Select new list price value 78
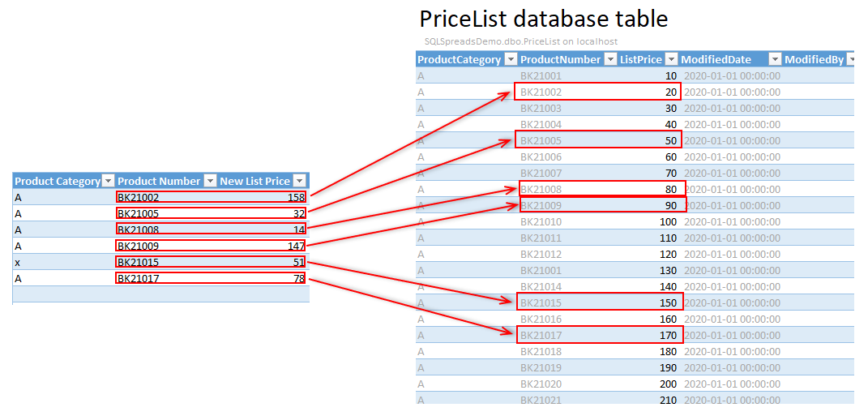The image size is (868, 416). point(300,278)
